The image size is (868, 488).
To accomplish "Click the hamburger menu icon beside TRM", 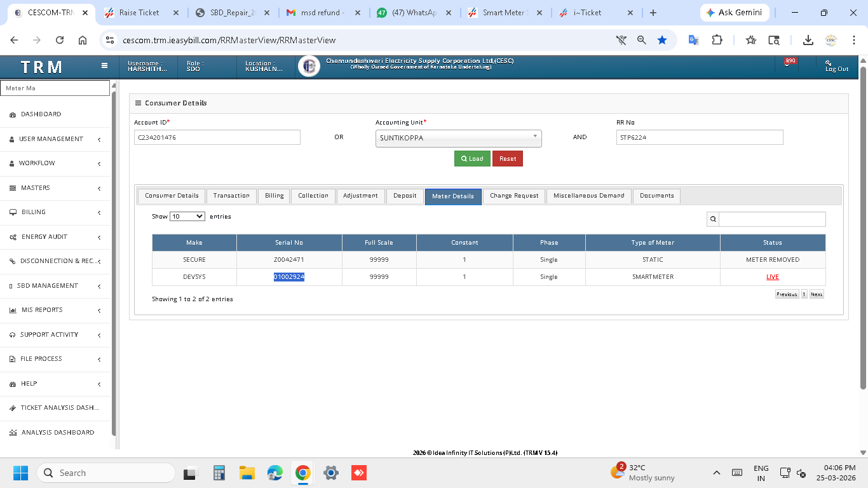I will click(x=104, y=65).
